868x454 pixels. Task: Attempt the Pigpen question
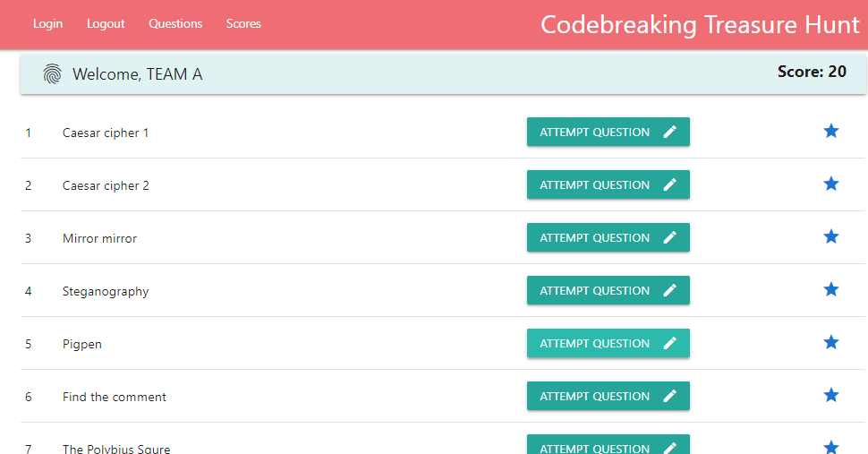(x=608, y=343)
